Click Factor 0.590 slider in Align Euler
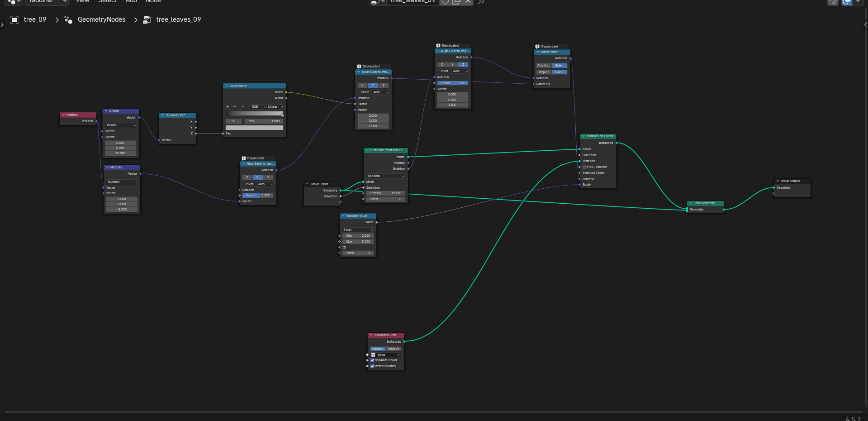This screenshot has width=868, height=421. pos(258,196)
